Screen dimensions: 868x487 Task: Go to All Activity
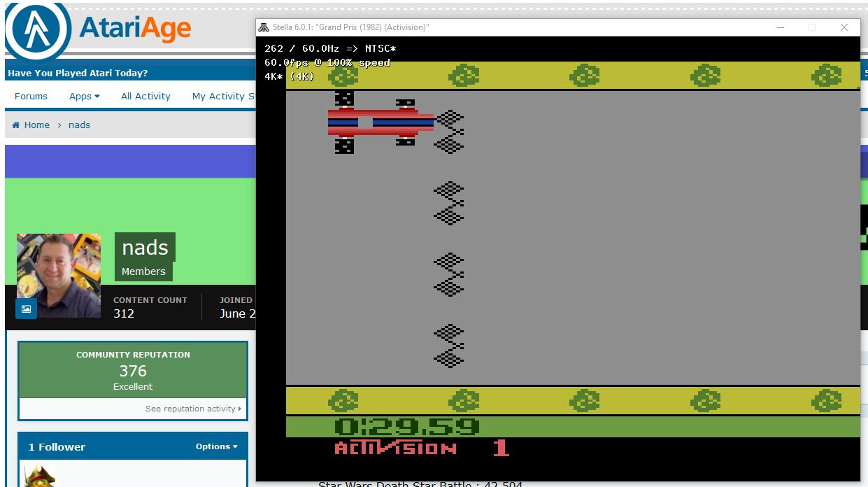(145, 97)
